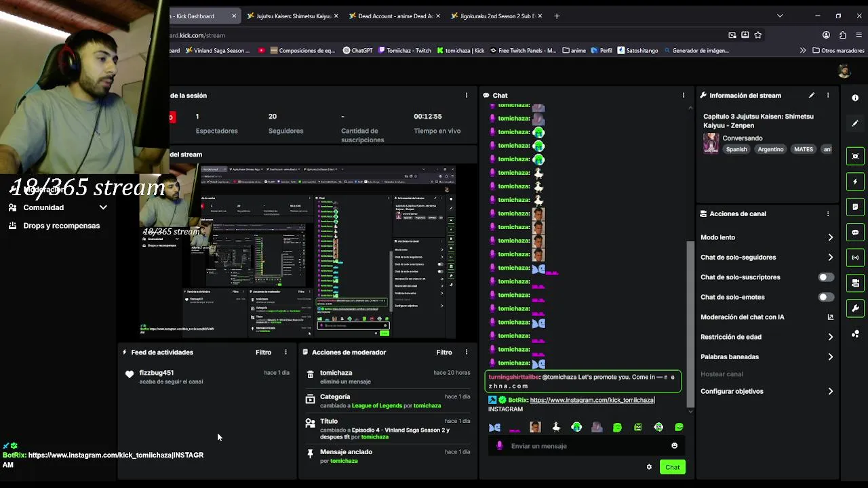The height and width of the screenshot is (488, 868).
Task: Toggle the document panel icon in sidebar
Action: click(855, 207)
